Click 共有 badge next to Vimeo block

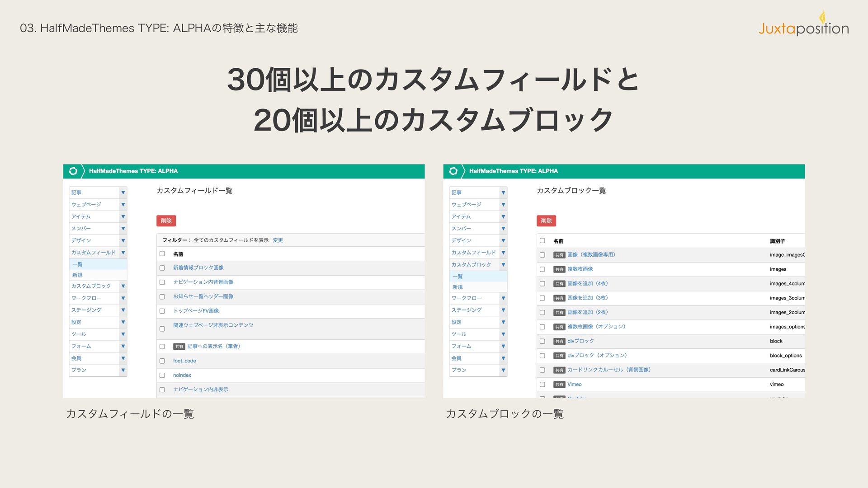coord(559,385)
